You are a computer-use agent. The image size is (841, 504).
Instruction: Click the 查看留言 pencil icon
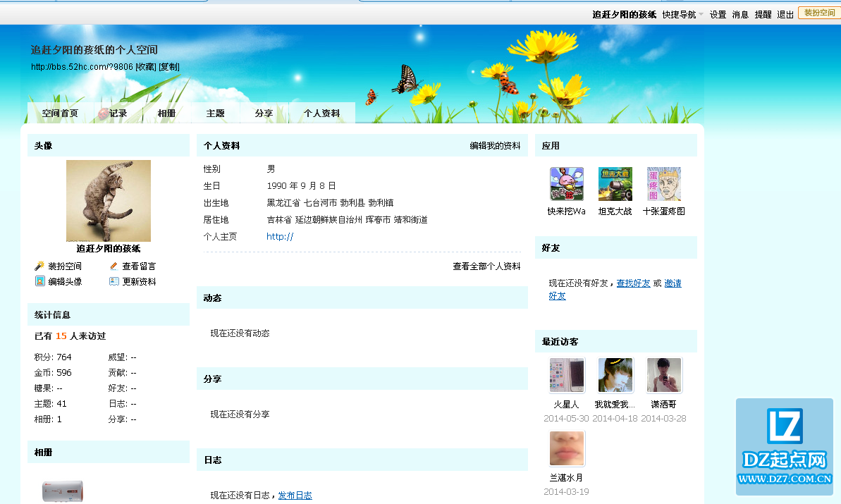pyautogui.click(x=114, y=266)
